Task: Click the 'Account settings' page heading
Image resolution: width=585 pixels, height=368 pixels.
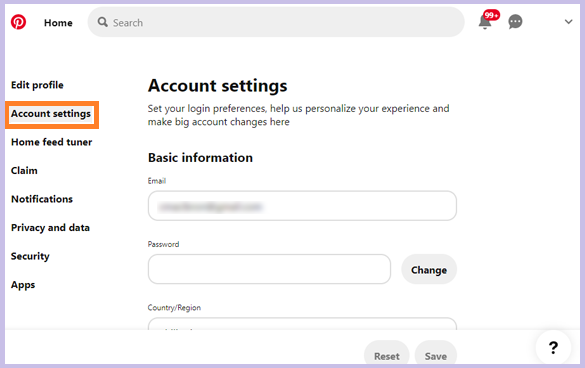Action: [218, 86]
